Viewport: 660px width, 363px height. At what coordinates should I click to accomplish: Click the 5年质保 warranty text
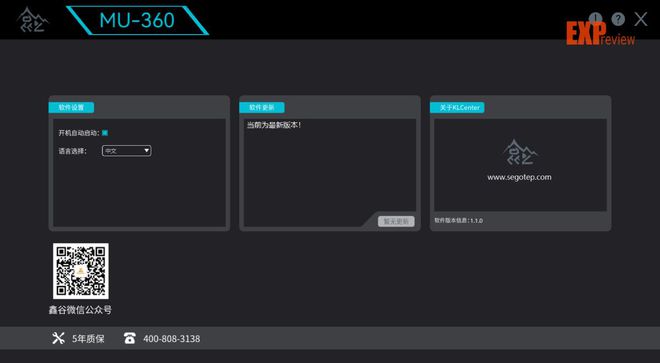(x=88, y=339)
